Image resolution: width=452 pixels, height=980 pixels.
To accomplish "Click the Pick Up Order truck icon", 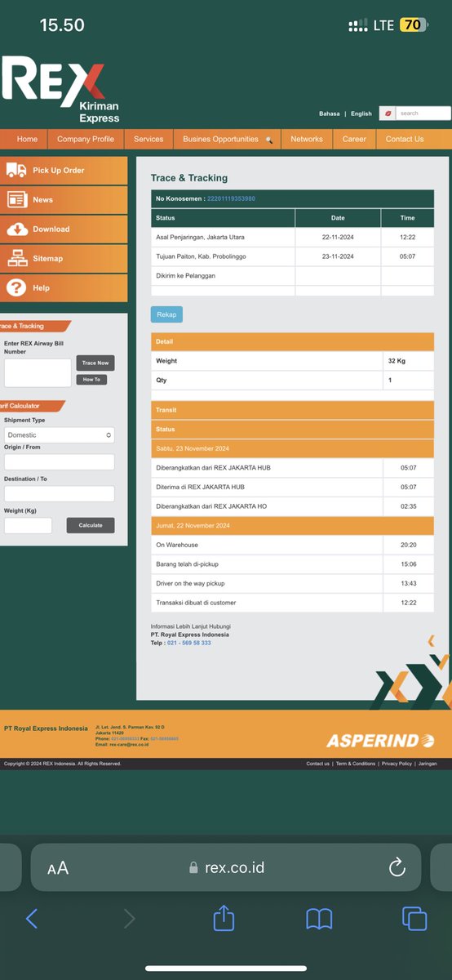I will [x=16, y=170].
